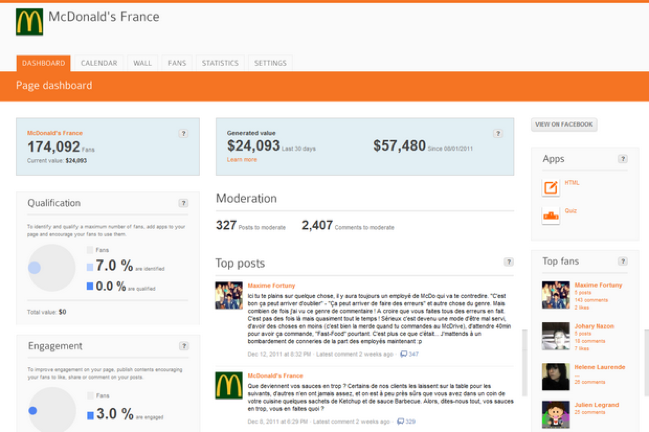
Task: Open Julien Legrand's fan profile link
Action: (x=597, y=405)
